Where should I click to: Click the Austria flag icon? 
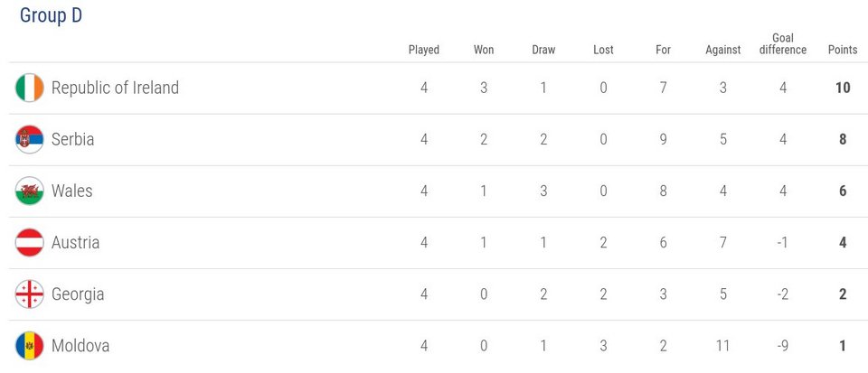tap(29, 243)
